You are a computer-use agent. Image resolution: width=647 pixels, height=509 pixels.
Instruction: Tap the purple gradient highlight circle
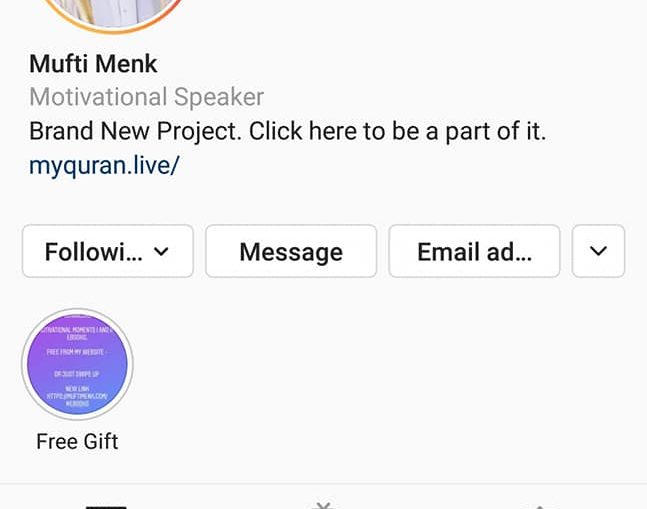[77, 364]
